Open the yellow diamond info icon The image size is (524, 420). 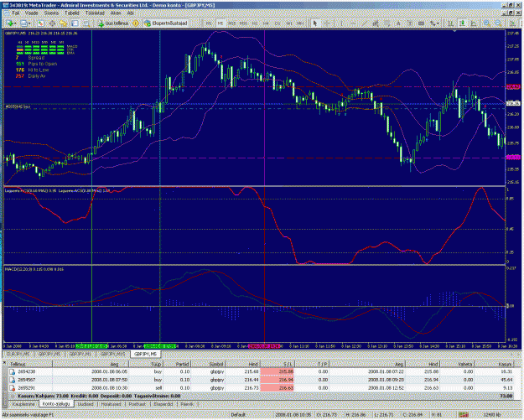tap(136, 23)
